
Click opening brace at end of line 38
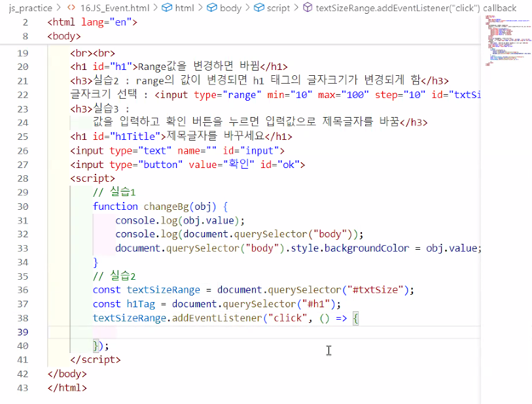tap(355, 318)
